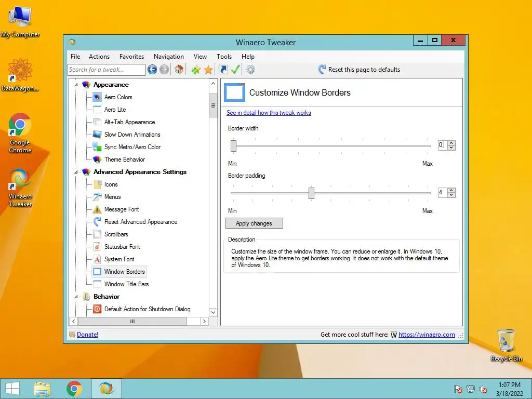
Task: Click the Border width value box
Action: coord(443,145)
